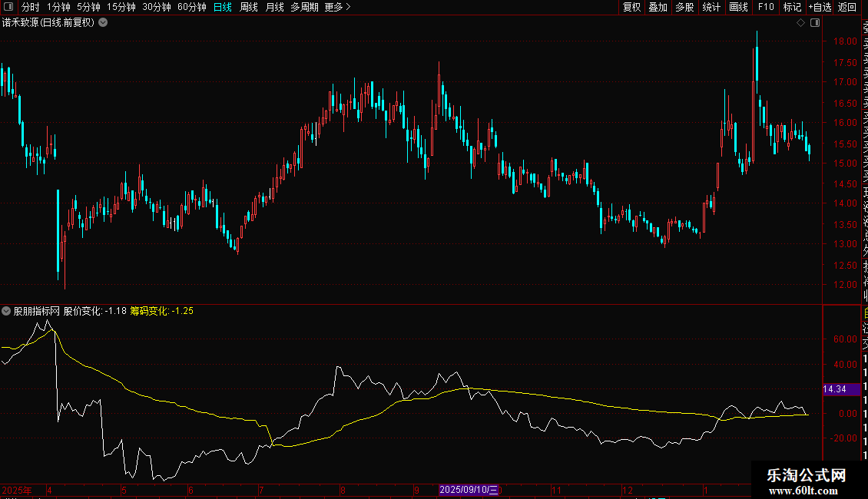Screen dimensions: 868x499
Task: Switch to 分时 intraday view
Action: tap(31, 7)
